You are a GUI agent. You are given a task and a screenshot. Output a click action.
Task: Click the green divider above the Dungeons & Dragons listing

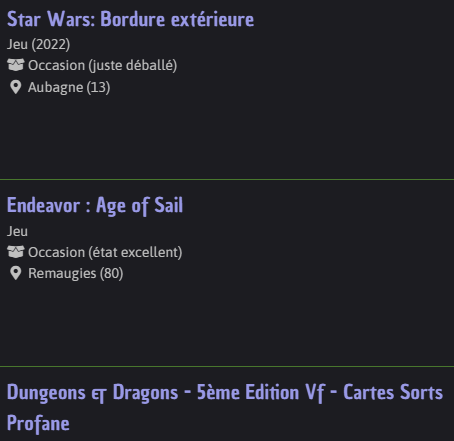[x=227, y=367]
